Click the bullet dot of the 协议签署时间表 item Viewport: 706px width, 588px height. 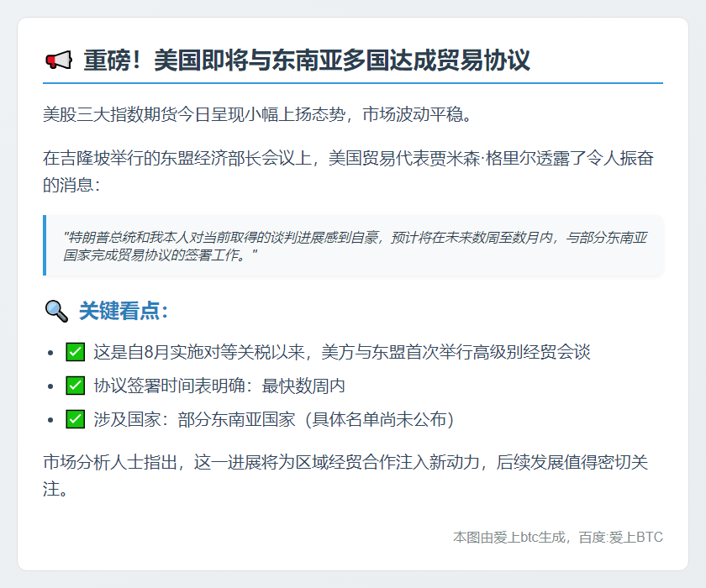point(52,386)
